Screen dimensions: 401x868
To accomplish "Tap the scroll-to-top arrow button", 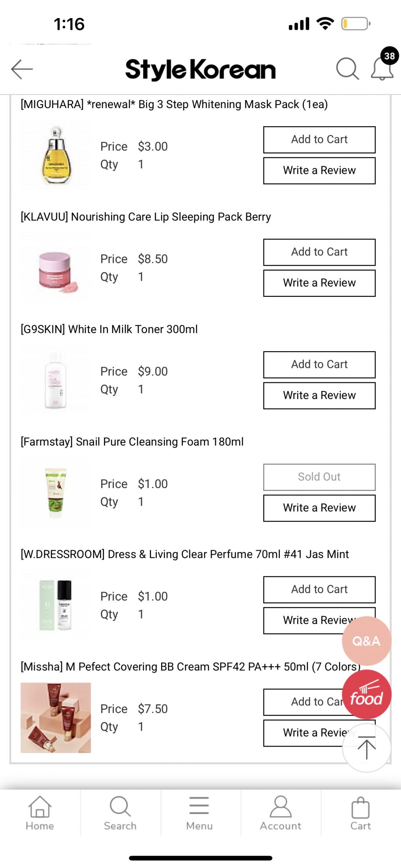I will click(366, 748).
